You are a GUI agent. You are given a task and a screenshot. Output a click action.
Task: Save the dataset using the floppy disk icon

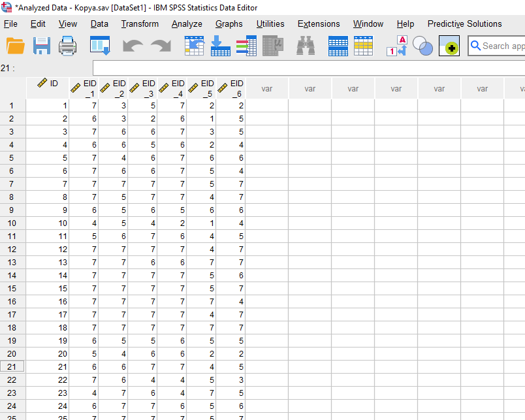pyautogui.click(x=42, y=46)
